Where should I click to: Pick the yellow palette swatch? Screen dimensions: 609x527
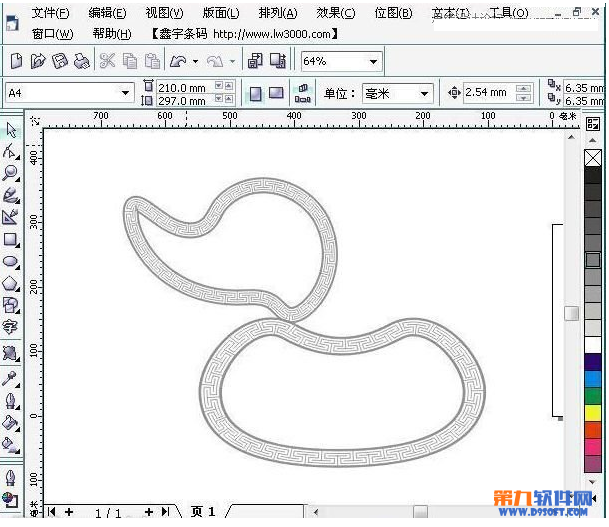pos(593,412)
